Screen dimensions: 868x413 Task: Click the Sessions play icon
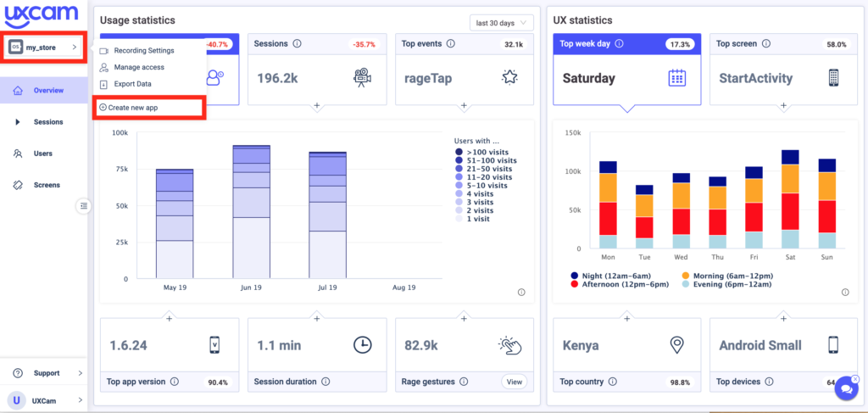click(18, 122)
